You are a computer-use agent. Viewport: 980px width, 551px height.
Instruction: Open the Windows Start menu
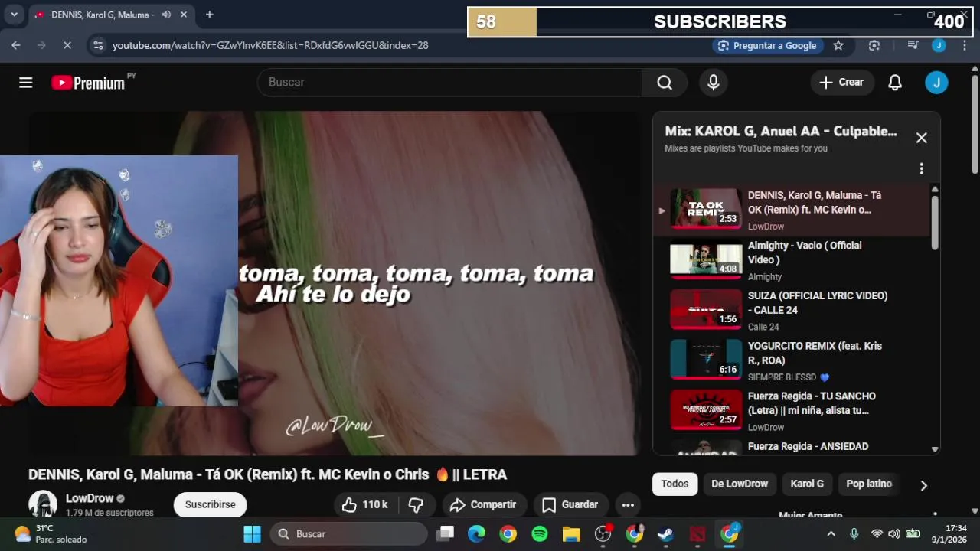pyautogui.click(x=252, y=533)
